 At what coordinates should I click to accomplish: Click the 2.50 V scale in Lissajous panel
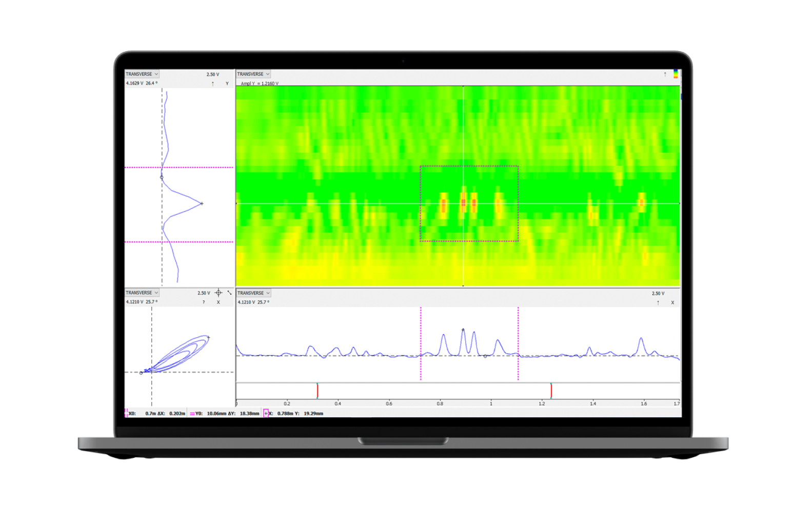pyautogui.click(x=204, y=293)
